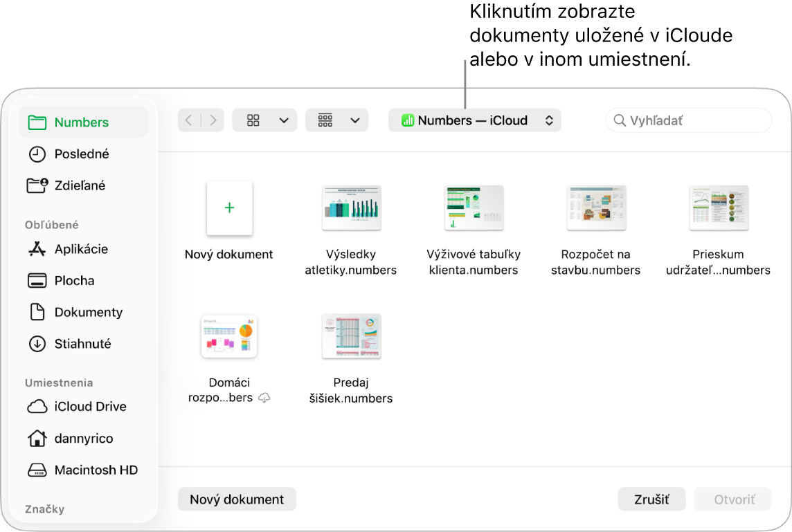Screen dimensions: 792x532
Task: Open view options chevron beside grid icon
Action: 284,120
